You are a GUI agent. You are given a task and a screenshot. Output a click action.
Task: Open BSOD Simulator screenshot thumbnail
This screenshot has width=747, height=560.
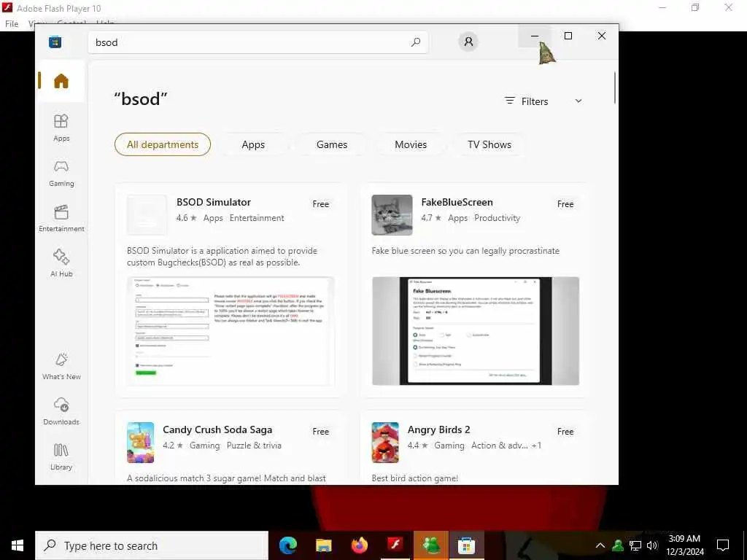(x=231, y=331)
